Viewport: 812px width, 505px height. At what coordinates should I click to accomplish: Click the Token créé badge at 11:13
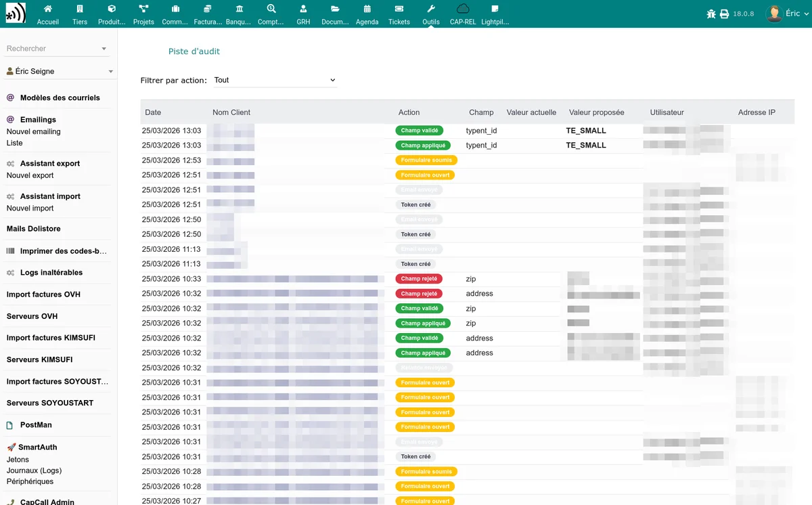(415, 264)
